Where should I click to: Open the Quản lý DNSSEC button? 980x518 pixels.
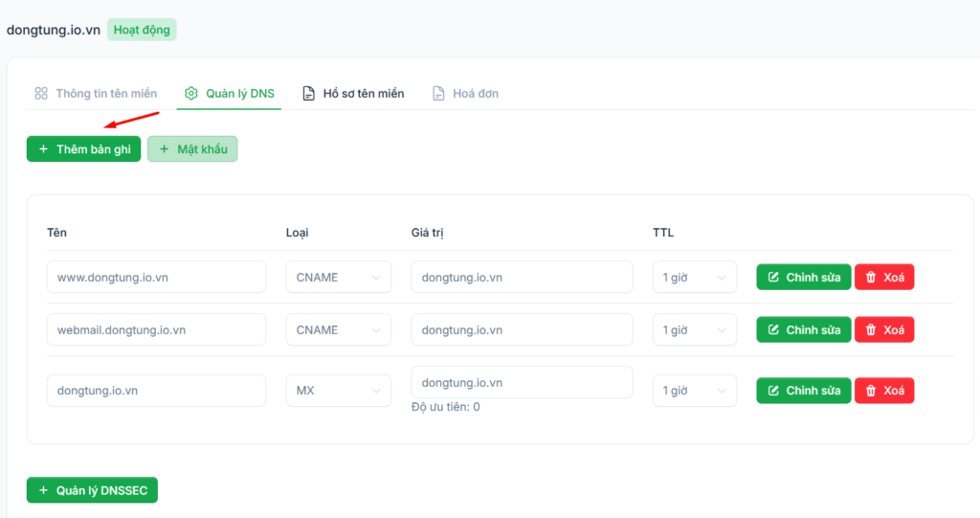pyautogui.click(x=92, y=490)
